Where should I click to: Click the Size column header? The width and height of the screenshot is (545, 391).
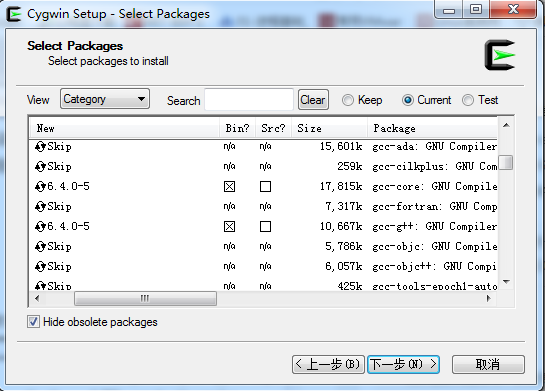click(330, 128)
